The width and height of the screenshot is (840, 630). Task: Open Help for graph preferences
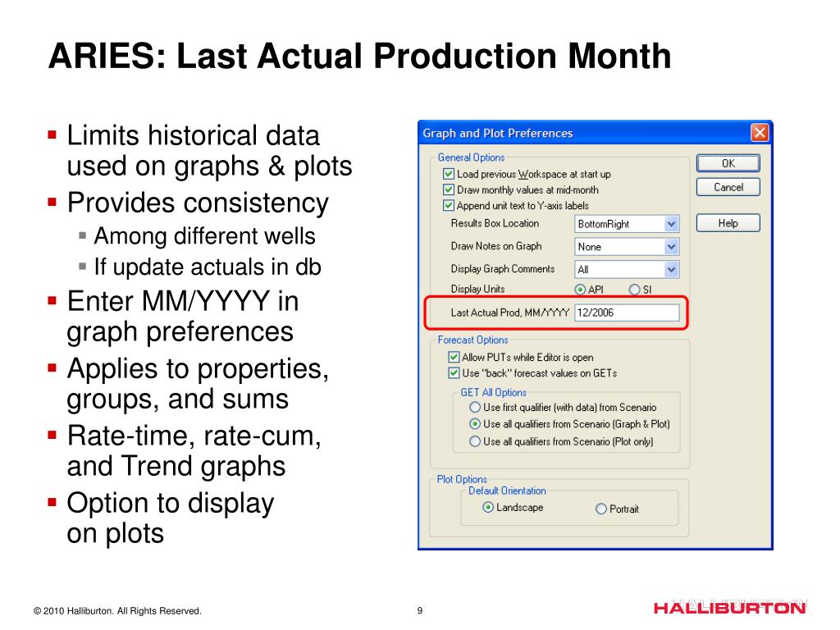tap(728, 223)
